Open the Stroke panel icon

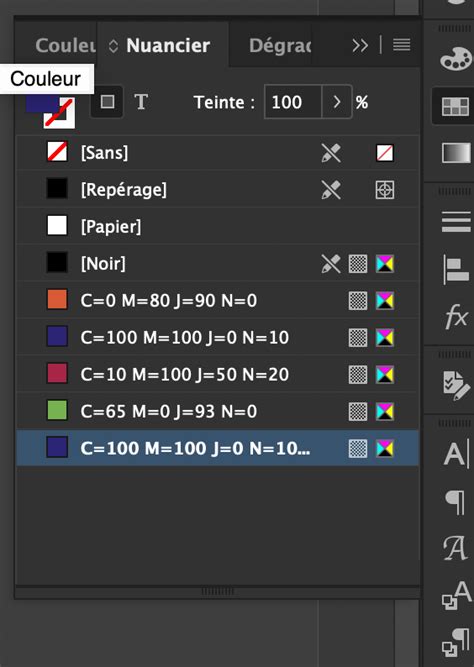pyautogui.click(x=456, y=222)
